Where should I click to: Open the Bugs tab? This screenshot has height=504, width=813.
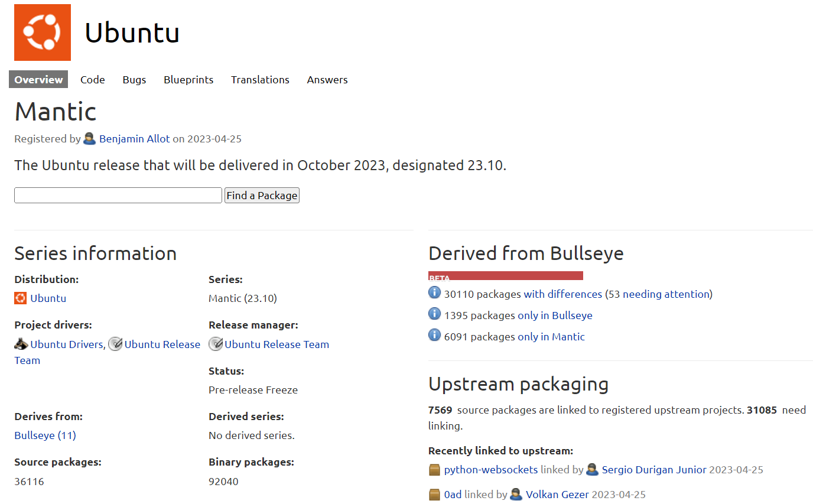pos(134,80)
